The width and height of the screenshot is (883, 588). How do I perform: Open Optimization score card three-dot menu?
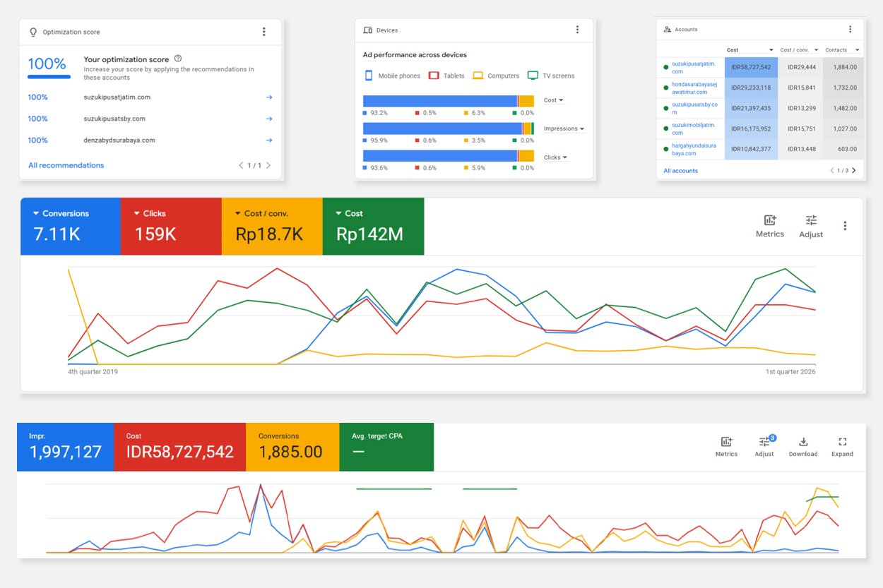point(263,32)
